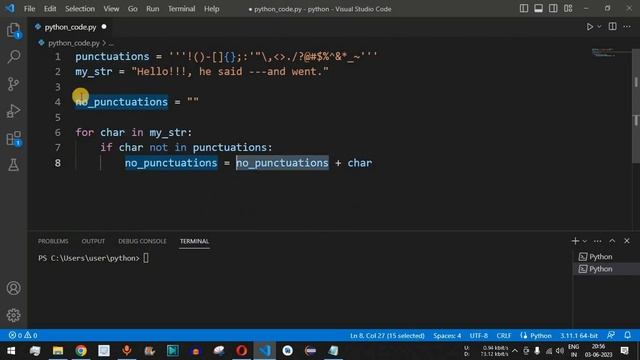The height and width of the screenshot is (360, 640).
Task: Open the Windows Start menu
Action: [x=11, y=351]
